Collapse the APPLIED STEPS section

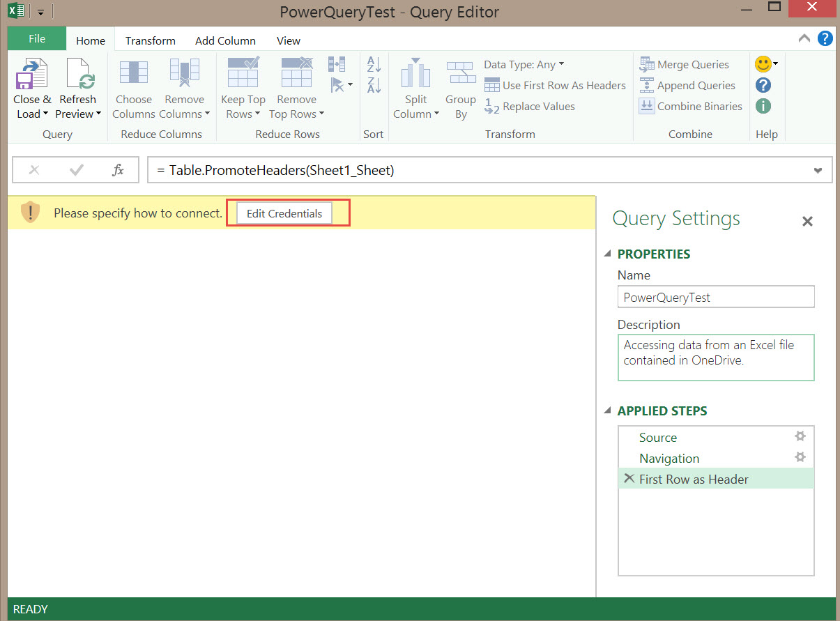point(608,411)
